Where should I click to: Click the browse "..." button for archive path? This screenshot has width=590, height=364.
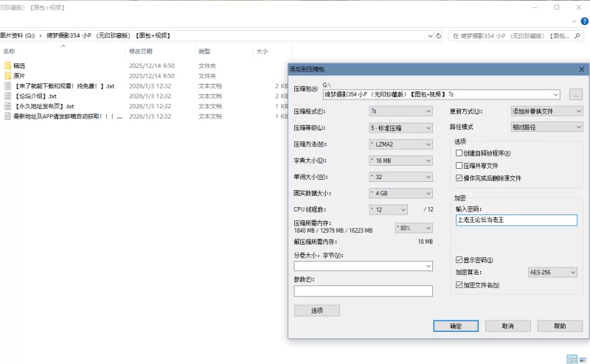(575, 94)
